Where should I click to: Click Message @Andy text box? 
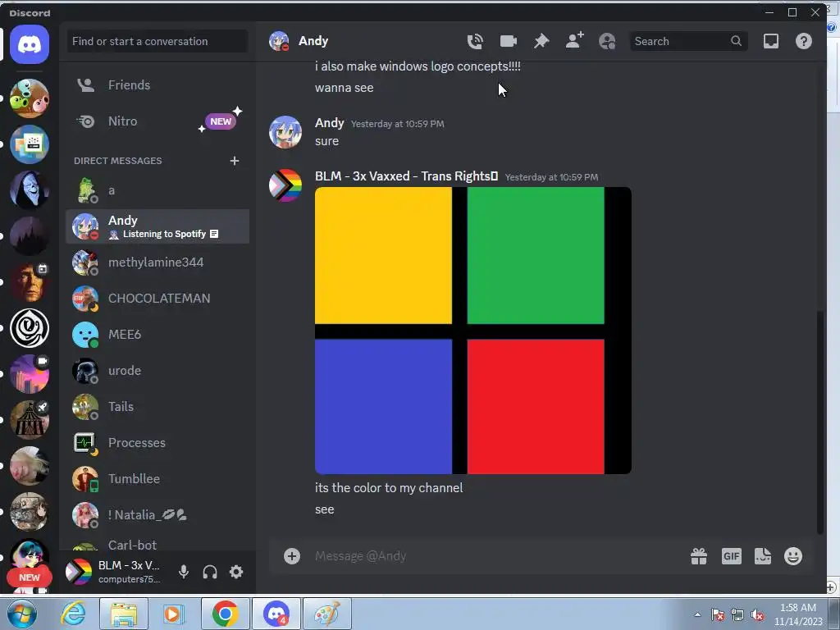pyautogui.click(x=495, y=556)
